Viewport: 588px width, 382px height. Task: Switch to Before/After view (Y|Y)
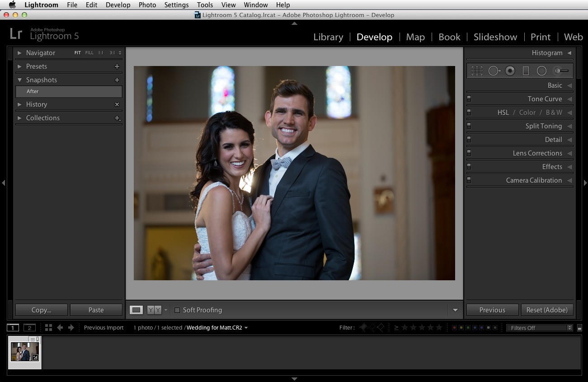[154, 310]
